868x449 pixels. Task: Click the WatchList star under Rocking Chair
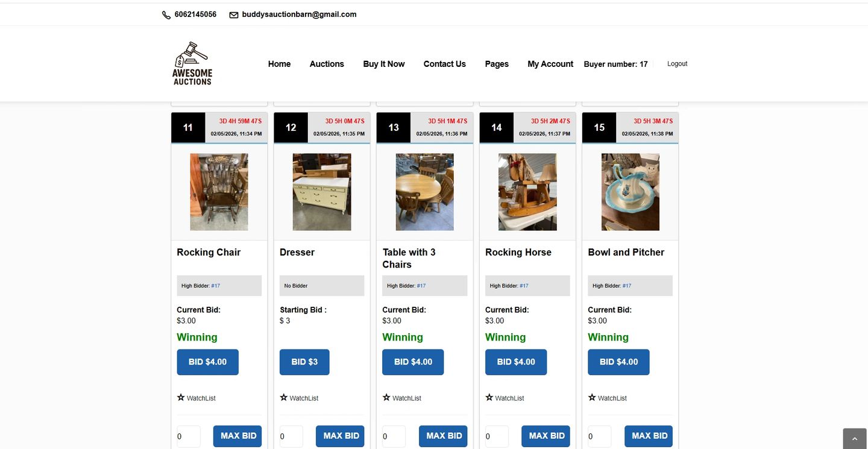coord(181,397)
